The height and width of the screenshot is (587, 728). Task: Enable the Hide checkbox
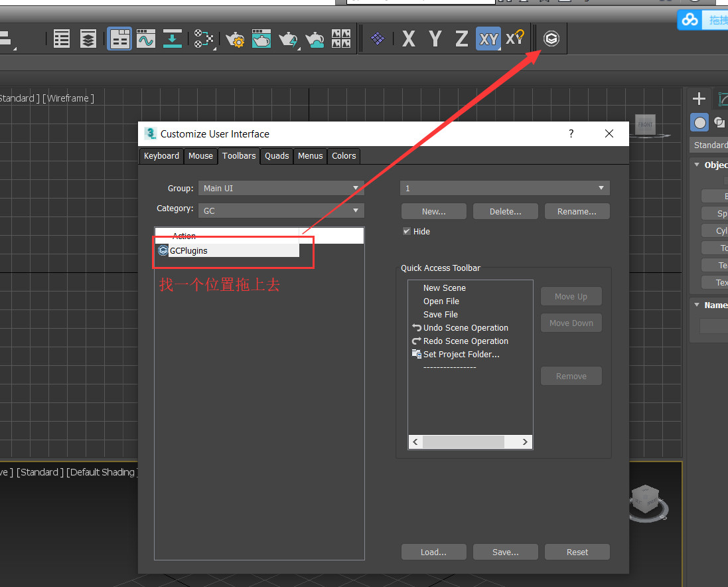pos(407,231)
